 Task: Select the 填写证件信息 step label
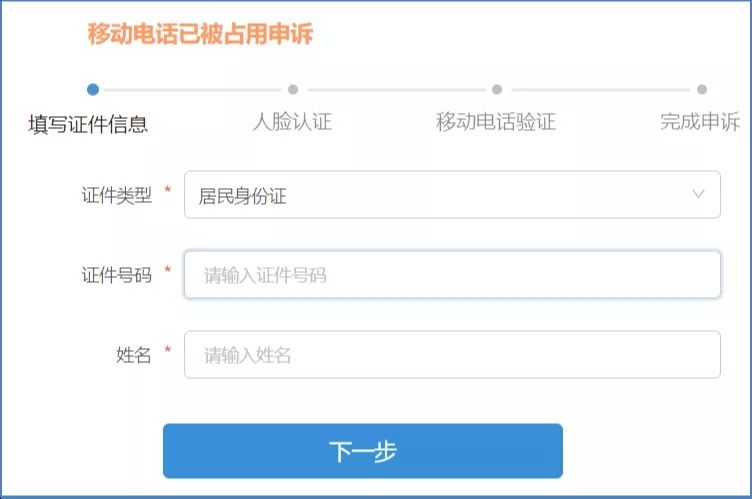click(x=88, y=124)
